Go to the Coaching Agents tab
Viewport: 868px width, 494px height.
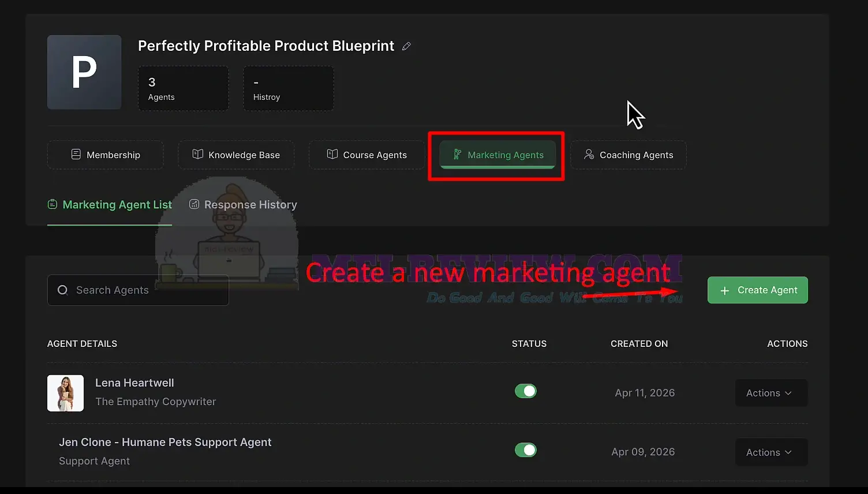(628, 155)
